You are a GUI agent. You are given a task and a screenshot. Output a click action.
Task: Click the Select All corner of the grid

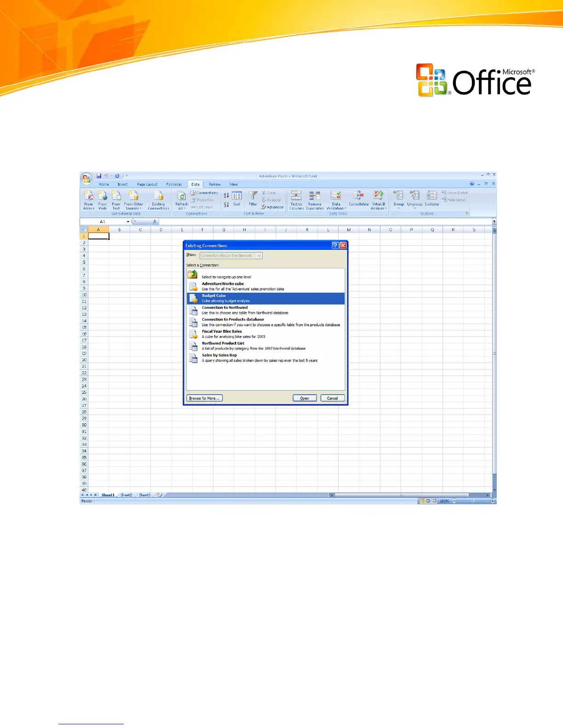(84, 229)
